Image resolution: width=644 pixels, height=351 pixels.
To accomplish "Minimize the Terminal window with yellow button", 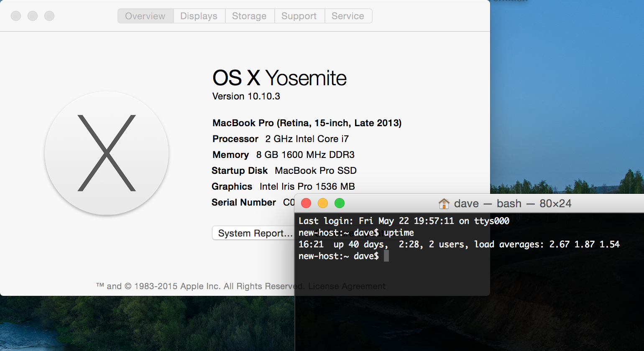I will coord(323,203).
